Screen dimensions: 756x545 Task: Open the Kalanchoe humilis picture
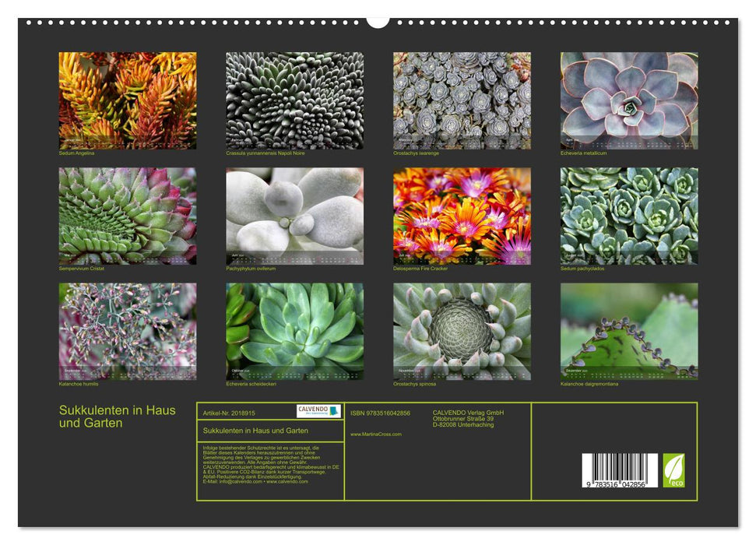[128, 331]
